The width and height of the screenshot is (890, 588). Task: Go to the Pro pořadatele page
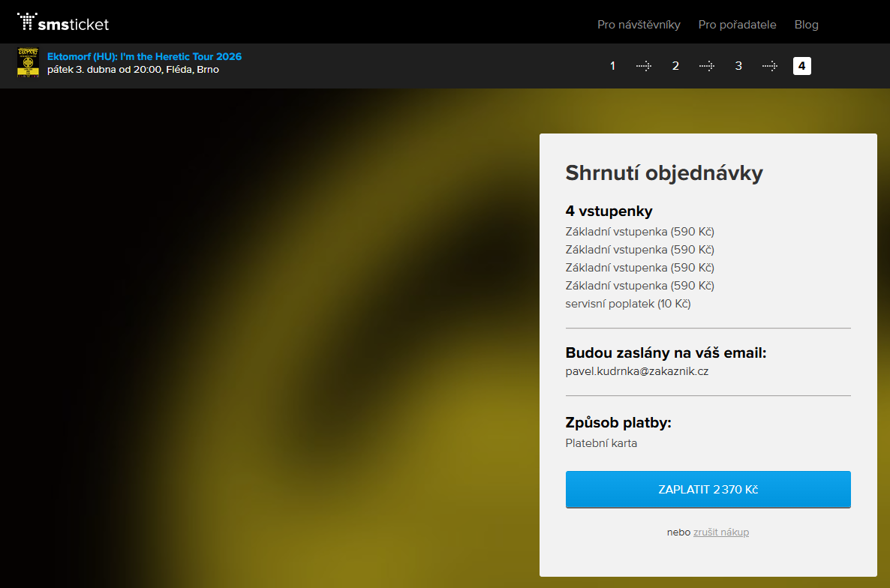(x=737, y=25)
